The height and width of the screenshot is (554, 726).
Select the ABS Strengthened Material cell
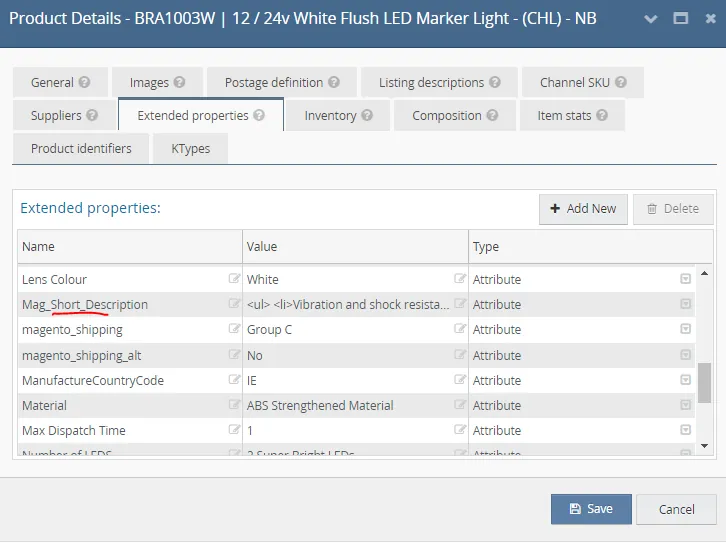point(356,405)
